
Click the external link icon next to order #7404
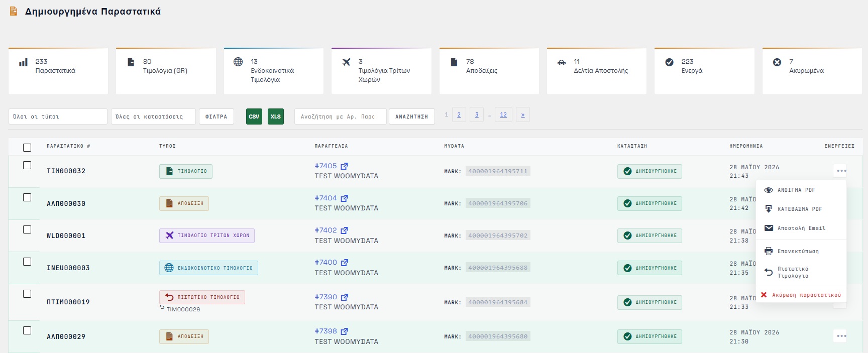[x=344, y=198]
